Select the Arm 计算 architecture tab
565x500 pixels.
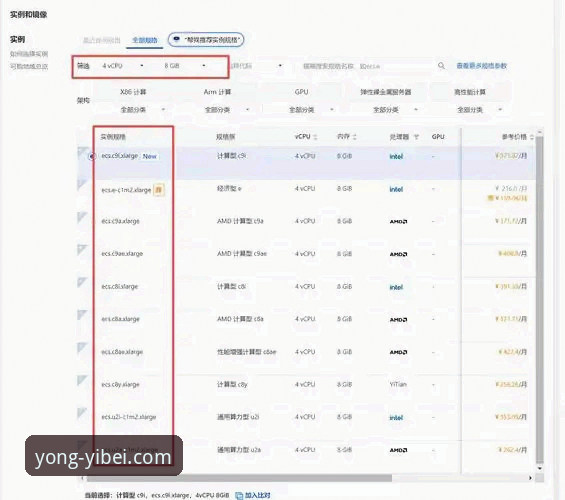tap(217, 92)
